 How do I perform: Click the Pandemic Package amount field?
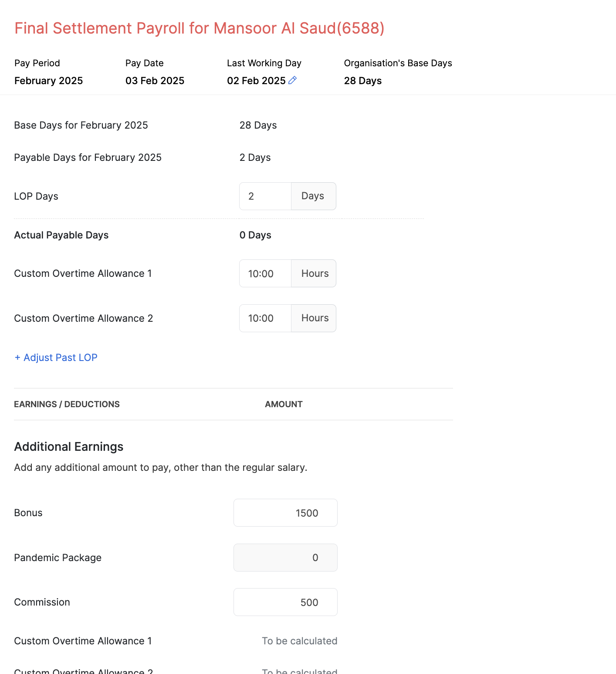point(285,558)
